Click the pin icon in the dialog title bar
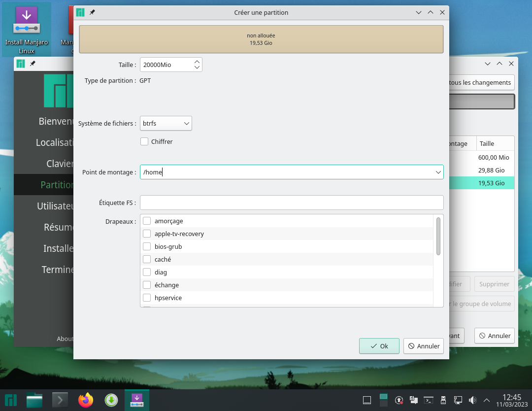The width and height of the screenshot is (532, 411). click(92, 12)
